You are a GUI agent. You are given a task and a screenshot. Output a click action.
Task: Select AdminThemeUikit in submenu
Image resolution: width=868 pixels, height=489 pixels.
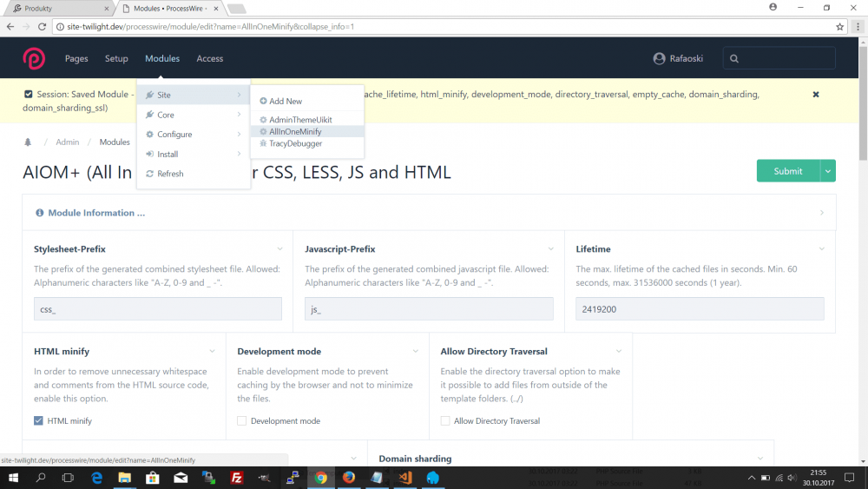tap(300, 120)
